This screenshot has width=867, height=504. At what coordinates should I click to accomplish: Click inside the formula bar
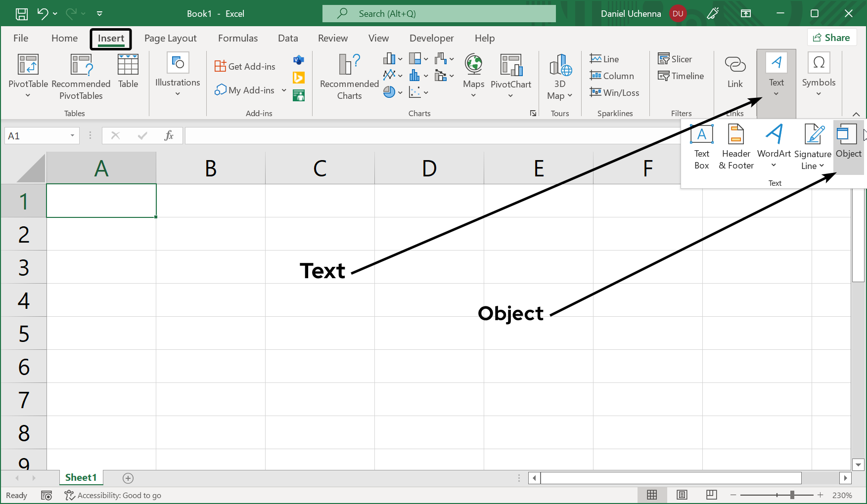(x=396, y=135)
